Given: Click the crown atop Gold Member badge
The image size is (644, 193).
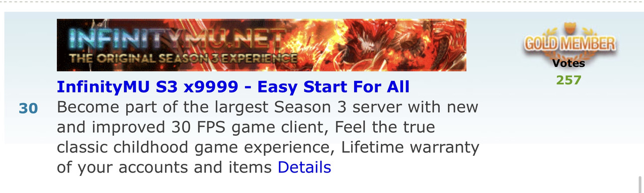Looking at the screenshot, I should (569, 28).
